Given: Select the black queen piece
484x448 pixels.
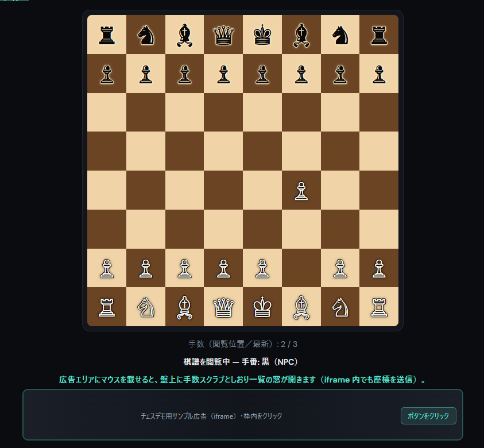Looking at the screenshot, I should (x=223, y=35).
